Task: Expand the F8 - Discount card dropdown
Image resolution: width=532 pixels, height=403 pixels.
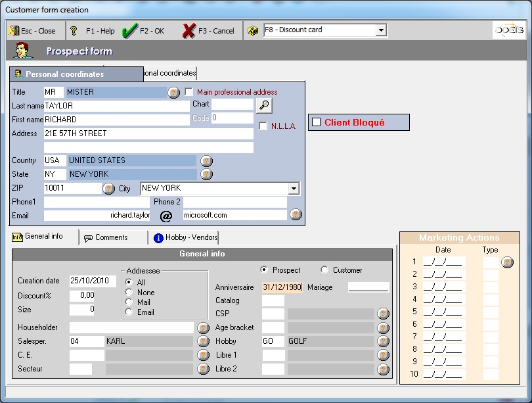Action: pyautogui.click(x=381, y=30)
